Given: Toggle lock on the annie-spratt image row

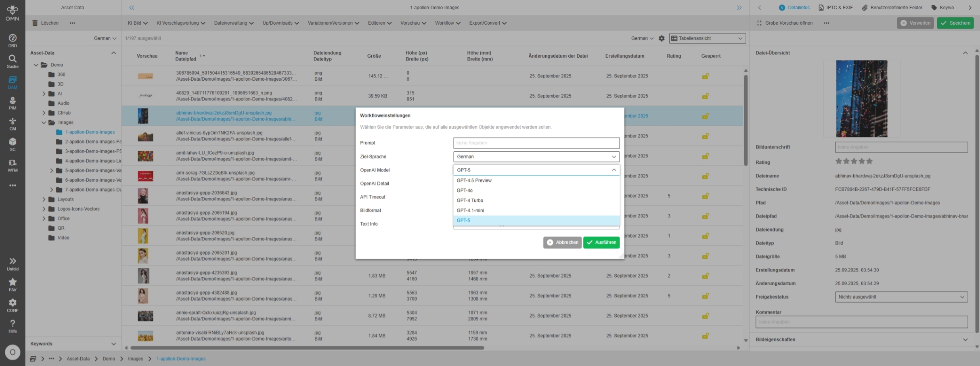Looking at the screenshot, I should [705, 316].
